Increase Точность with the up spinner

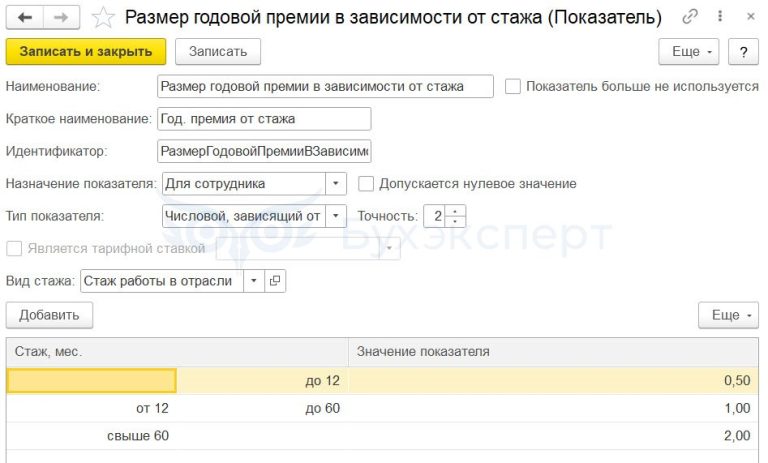[x=456, y=211]
